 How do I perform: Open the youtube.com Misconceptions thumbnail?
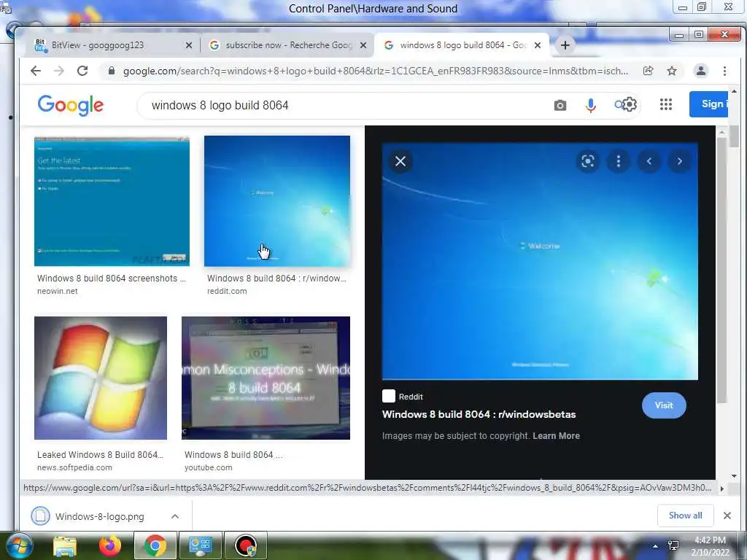[266, 378]
